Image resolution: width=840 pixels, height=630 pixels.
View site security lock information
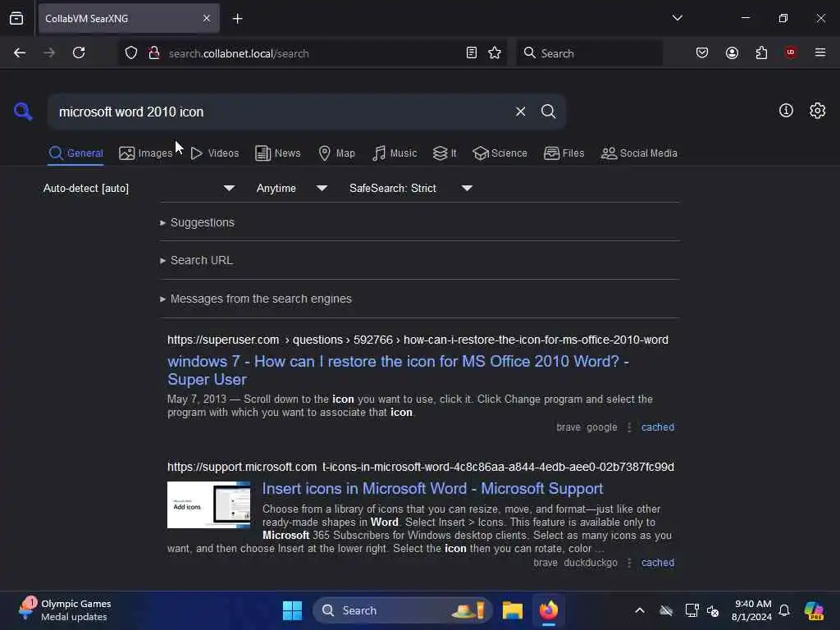[x=153, y=53]
